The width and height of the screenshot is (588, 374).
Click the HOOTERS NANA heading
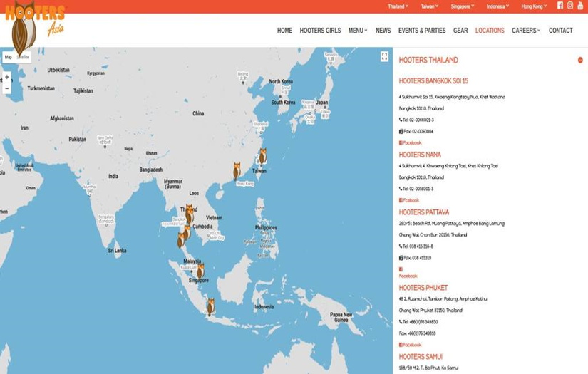coord(420,155)
